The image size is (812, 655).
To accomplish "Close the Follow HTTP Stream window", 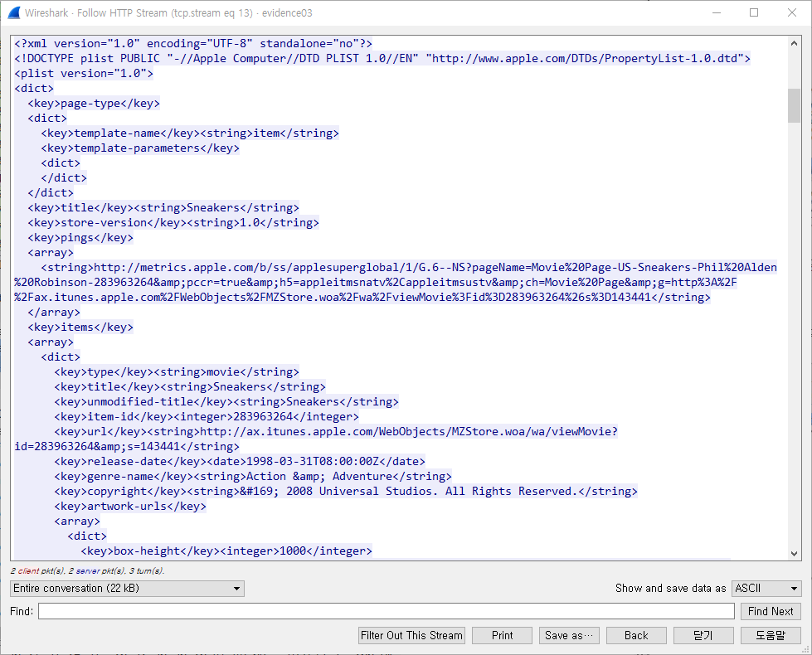I will tap(792, 13).
